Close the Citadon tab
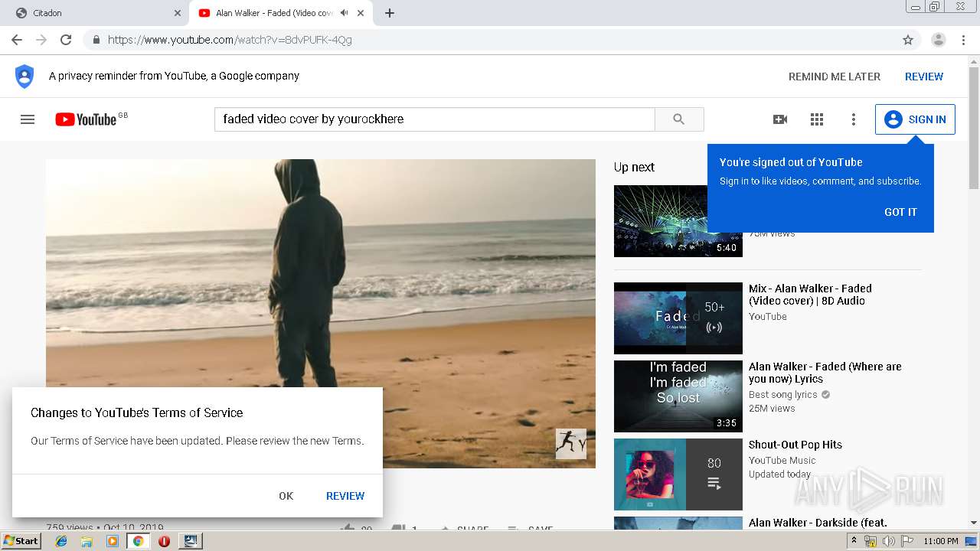 (178, 13)
